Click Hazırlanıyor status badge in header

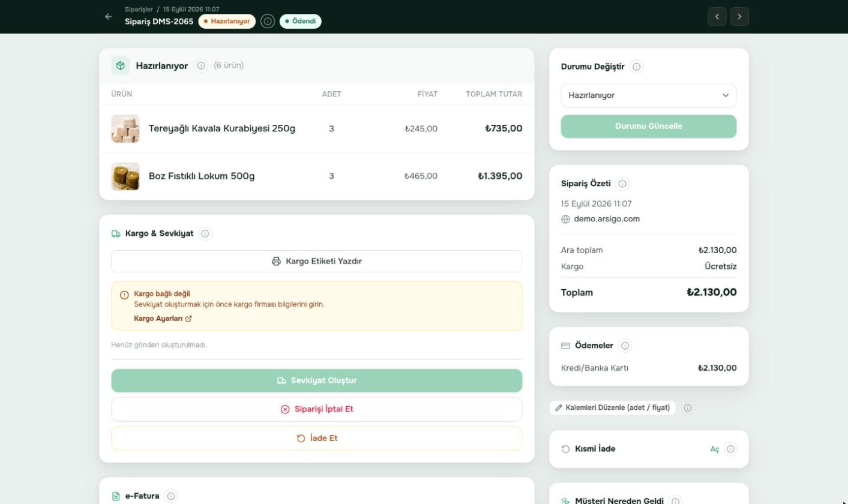227,22
